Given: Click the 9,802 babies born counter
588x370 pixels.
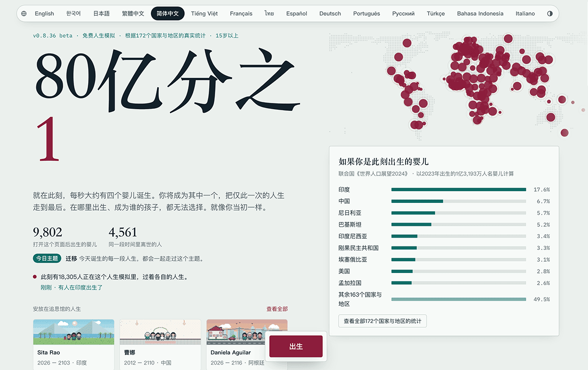Looking at the screenshot, I should click(x=48, y=232).
